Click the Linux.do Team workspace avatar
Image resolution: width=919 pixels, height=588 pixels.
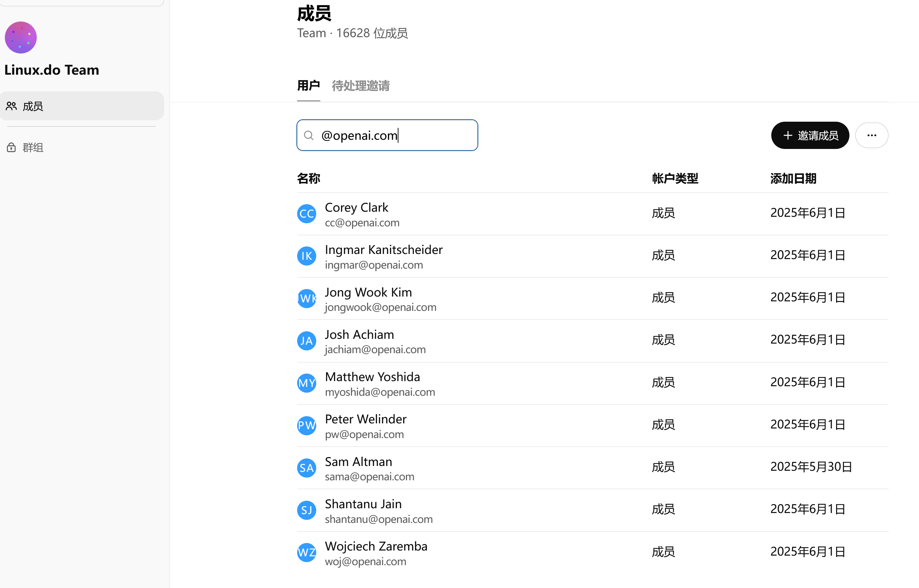pos(20,37)
